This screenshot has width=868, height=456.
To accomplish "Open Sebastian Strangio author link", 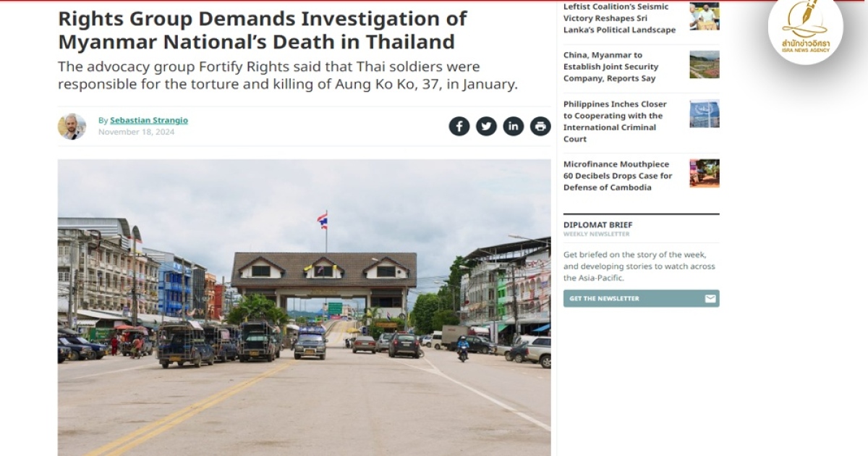I will click(x=148, y=120).
